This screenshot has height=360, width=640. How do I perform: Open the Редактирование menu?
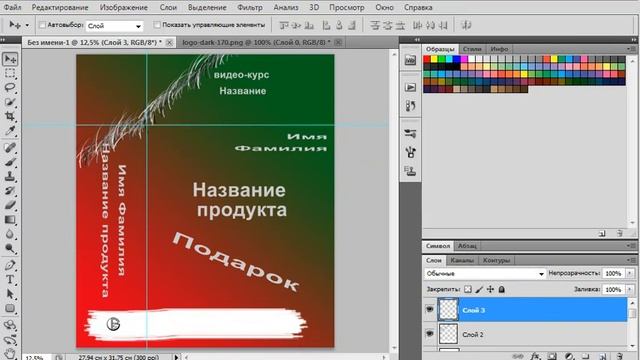click(60, 7)
